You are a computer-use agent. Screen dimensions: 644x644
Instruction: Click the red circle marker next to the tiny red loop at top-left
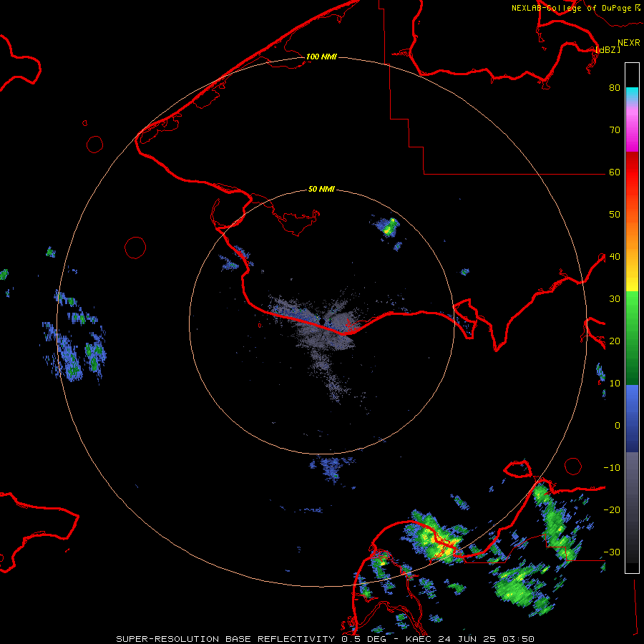pyautogui.click(x=95, y=144)
